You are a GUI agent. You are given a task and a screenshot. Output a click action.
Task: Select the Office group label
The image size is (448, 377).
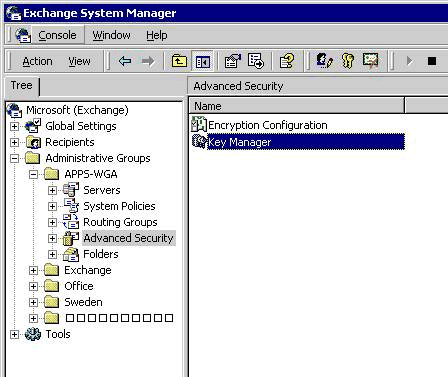coord(79,286)
